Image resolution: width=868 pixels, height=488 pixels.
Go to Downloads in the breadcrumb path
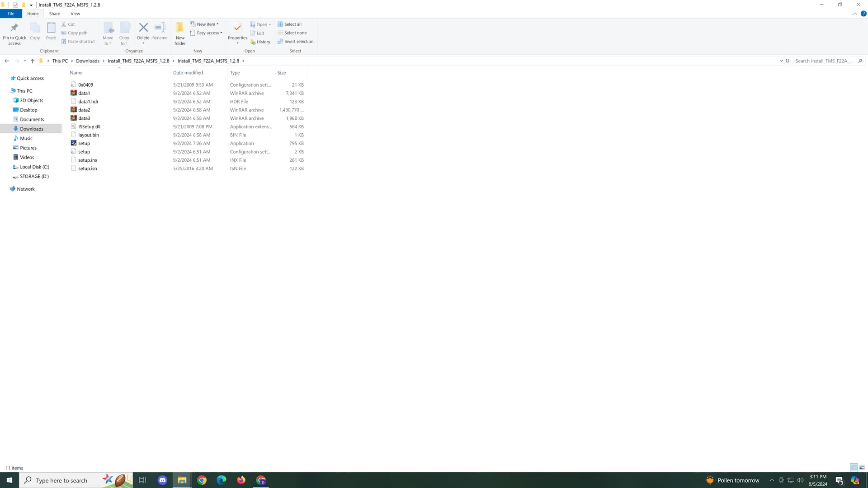(x=88, y=61)
